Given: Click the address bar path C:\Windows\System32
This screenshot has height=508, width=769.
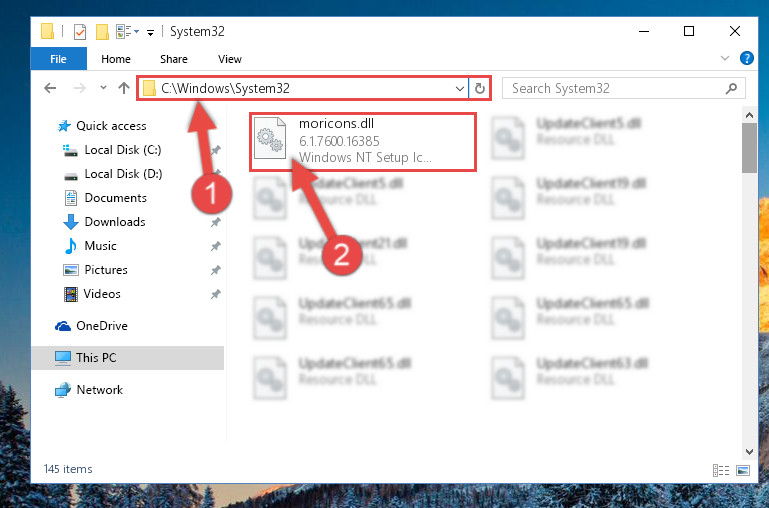Looking at the screenshot, I should point(225,88).
